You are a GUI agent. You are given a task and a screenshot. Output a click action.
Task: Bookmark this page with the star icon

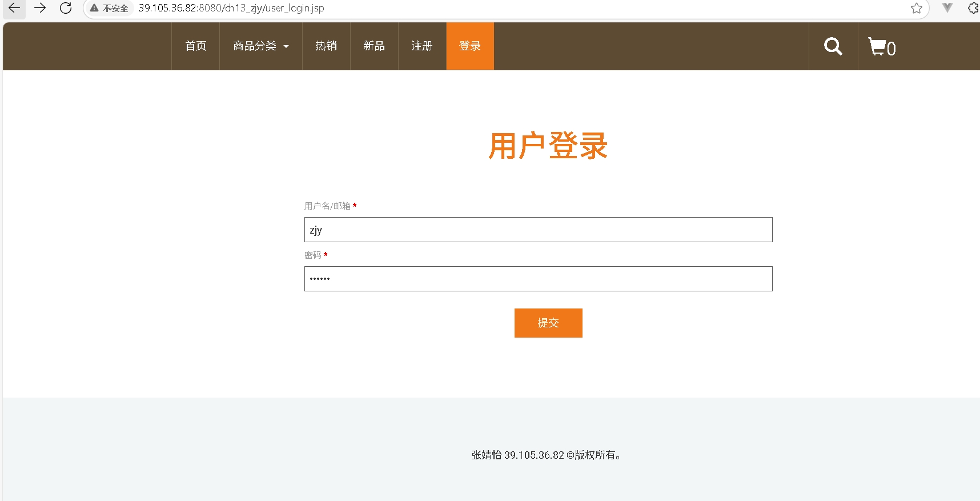tap(916, 8)
